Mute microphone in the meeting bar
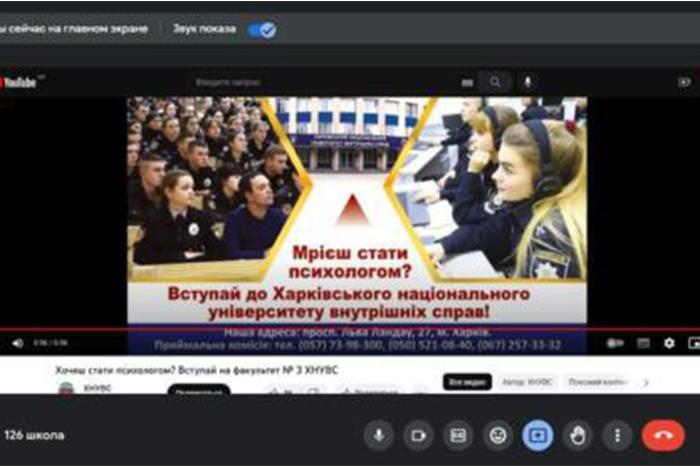Viewport: 700px width, 467px height. (379, 435)
